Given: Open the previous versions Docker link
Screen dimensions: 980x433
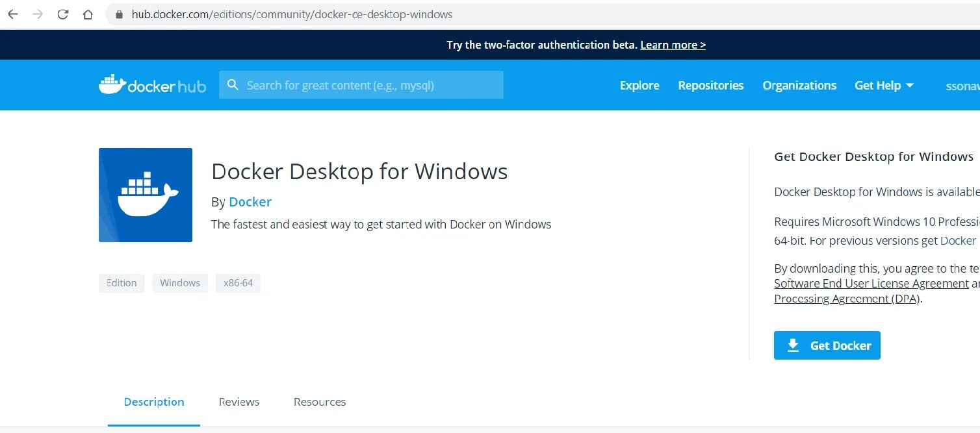Looking at the screenshot, I should coord(958,241).
